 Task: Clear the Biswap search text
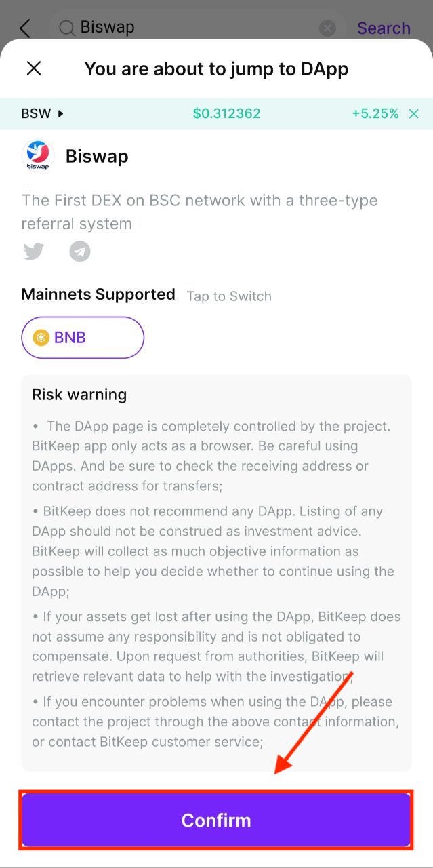(x=327, y=28)
